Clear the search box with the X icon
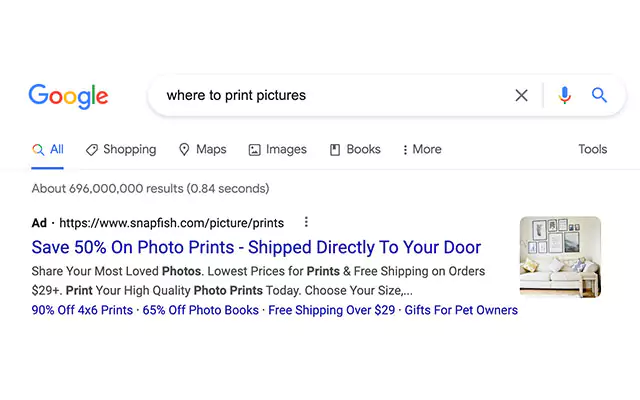This screenshot has height=400, width=640. tap(521, 96)
